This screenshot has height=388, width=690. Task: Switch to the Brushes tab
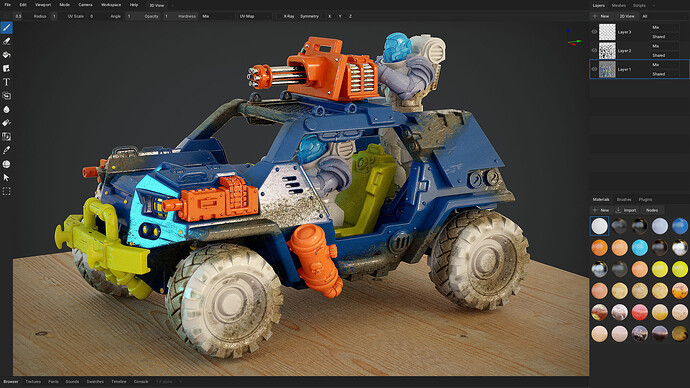pyautogui.click(x=624, y=199)
